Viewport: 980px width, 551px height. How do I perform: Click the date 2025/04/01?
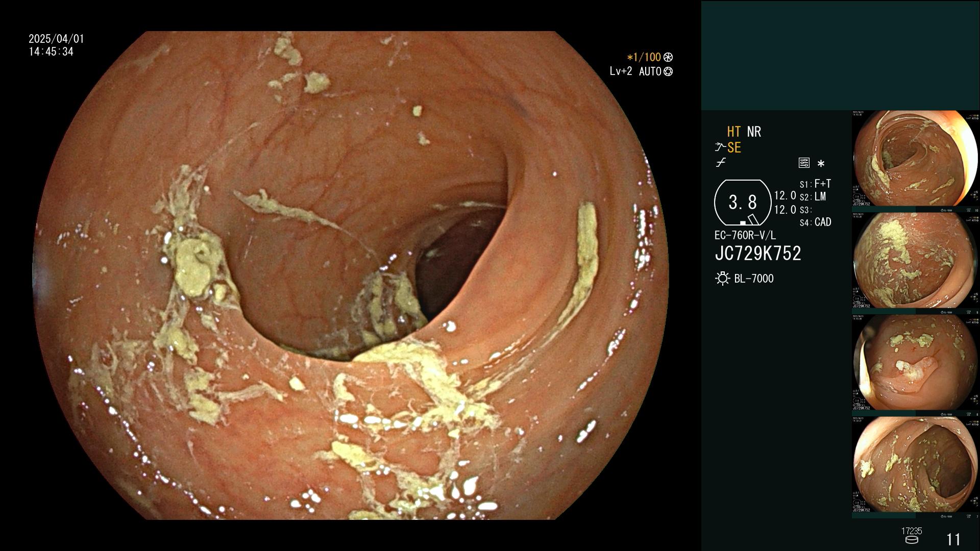(x=56, y=39)
